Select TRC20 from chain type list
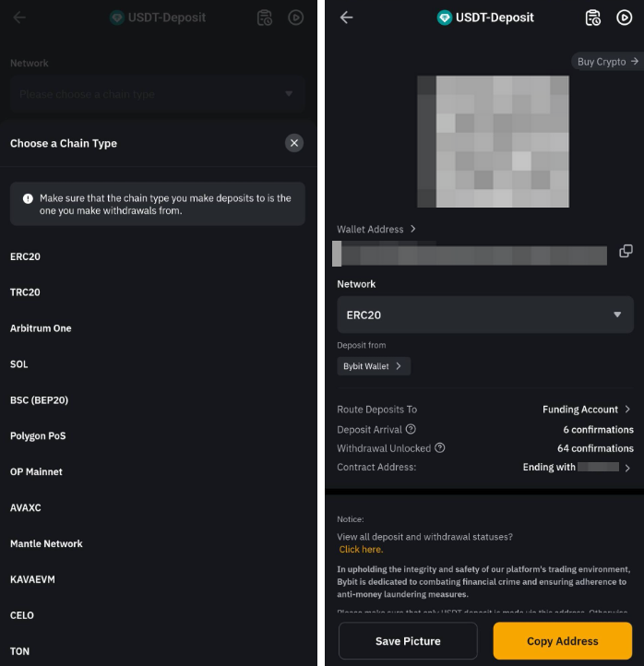The image size is (644, 666). [x=26, y=292]
